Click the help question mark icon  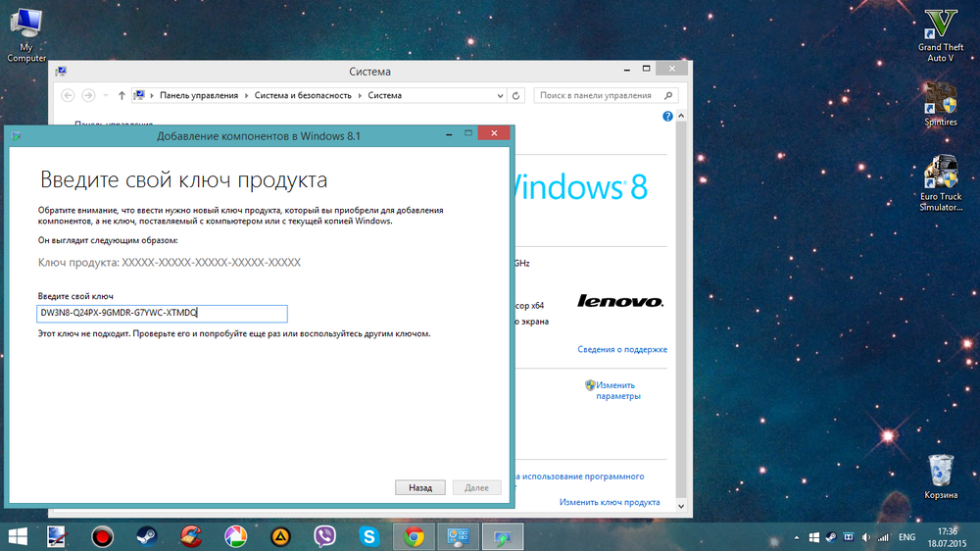[x=668, y=117]
